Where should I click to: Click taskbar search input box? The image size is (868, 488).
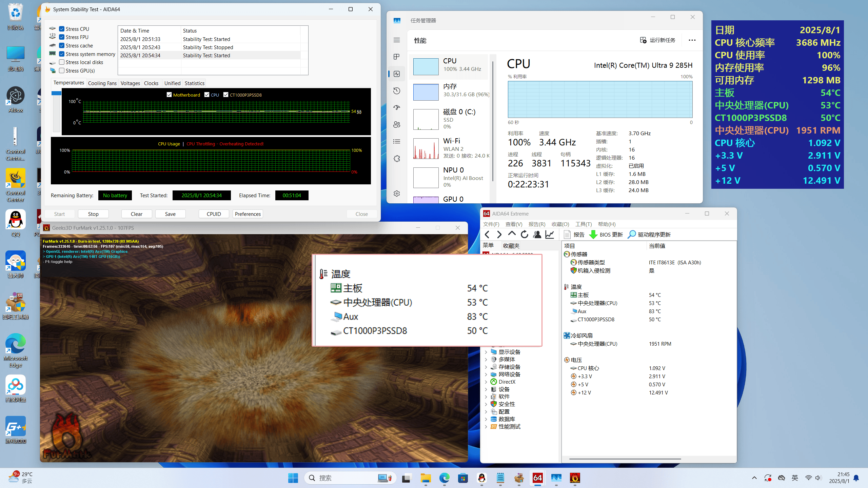[x=350, y=478]
